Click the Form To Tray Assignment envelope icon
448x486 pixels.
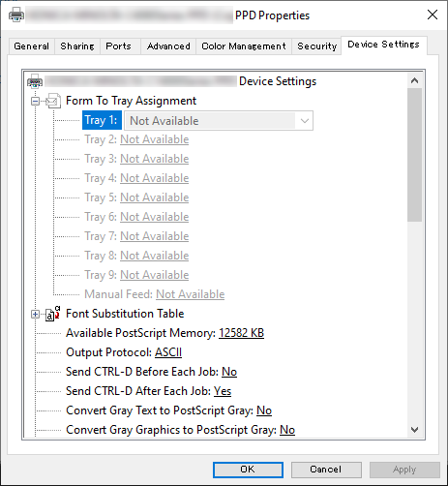tap(53, 101)
